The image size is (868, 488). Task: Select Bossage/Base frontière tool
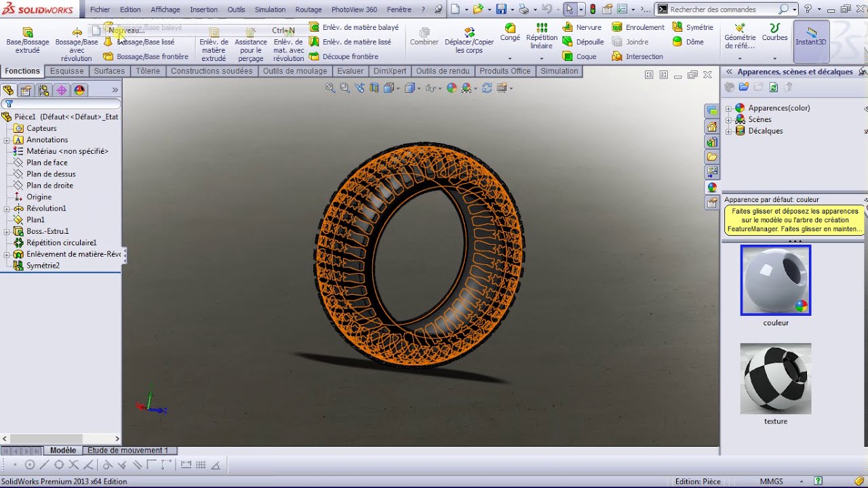(x=146, y=56)
